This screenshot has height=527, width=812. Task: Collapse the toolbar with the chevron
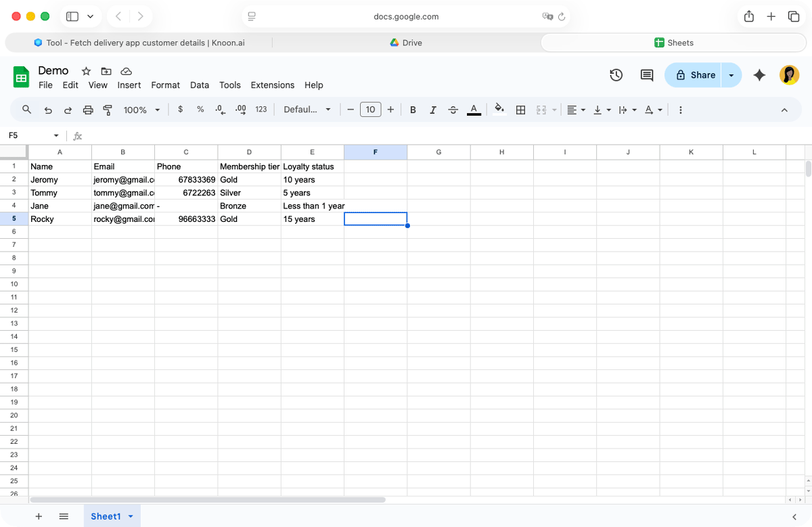[784, 109]
